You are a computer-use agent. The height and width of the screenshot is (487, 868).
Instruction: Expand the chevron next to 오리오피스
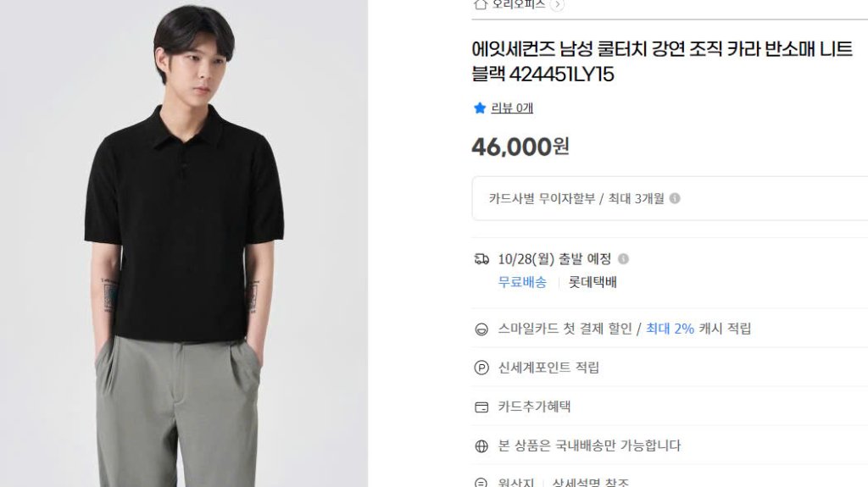pos(557,4)
